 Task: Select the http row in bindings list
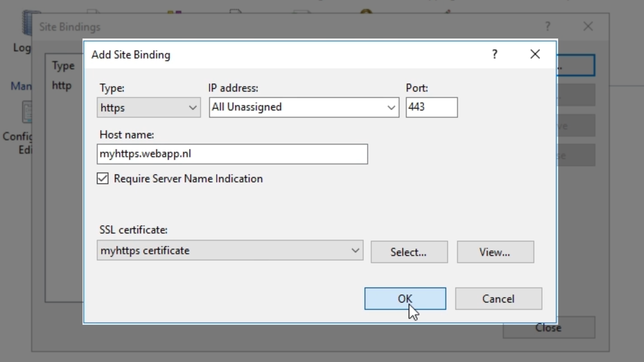tap(62, 86)
